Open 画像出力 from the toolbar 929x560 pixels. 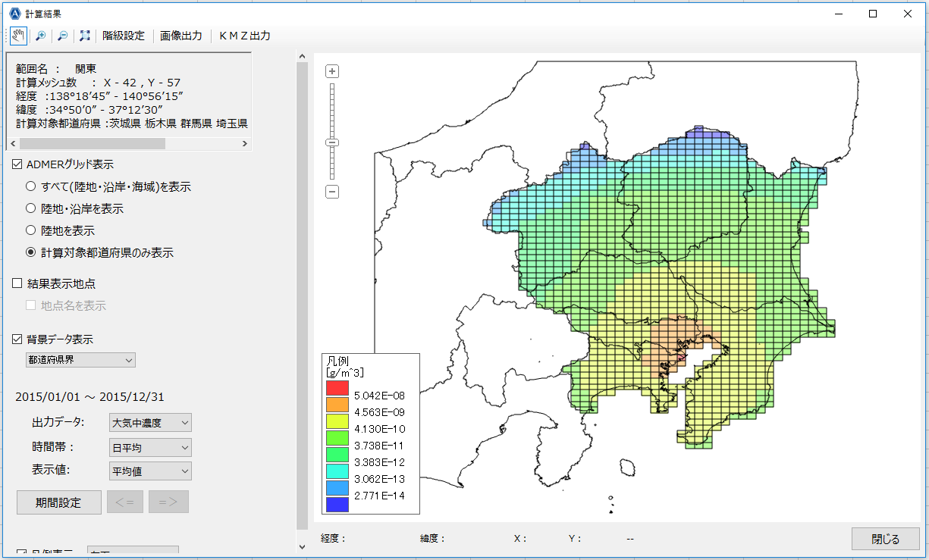point(181,36)
